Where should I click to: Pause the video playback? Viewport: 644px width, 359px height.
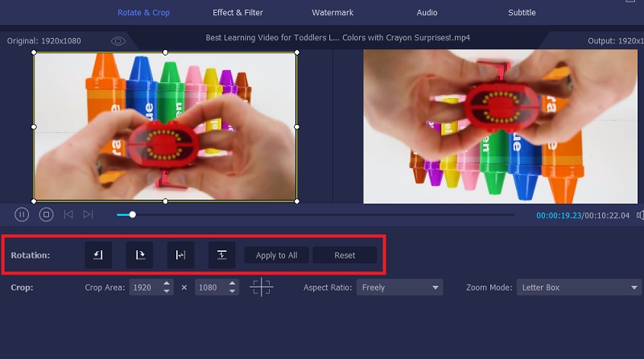pos(23,214)
